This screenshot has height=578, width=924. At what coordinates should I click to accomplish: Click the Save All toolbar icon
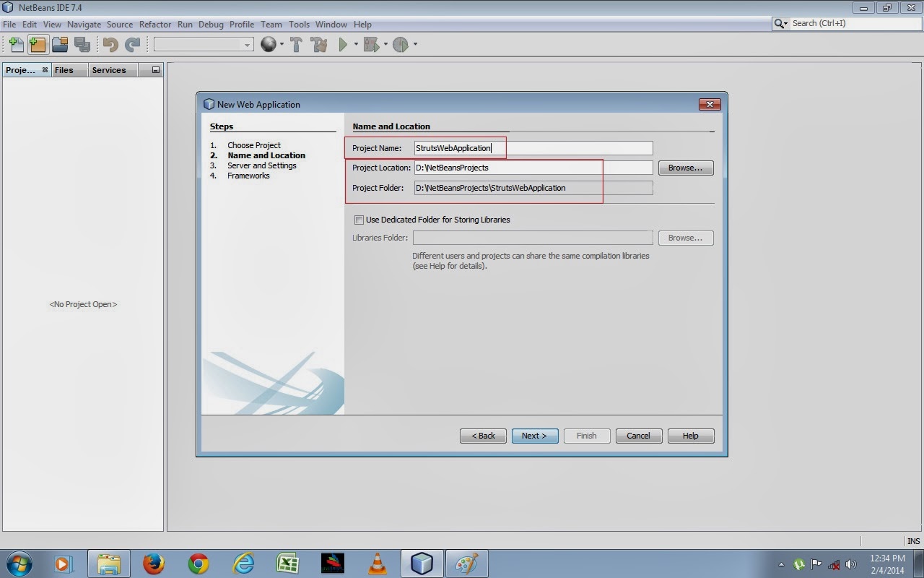[x=82, y=45]
